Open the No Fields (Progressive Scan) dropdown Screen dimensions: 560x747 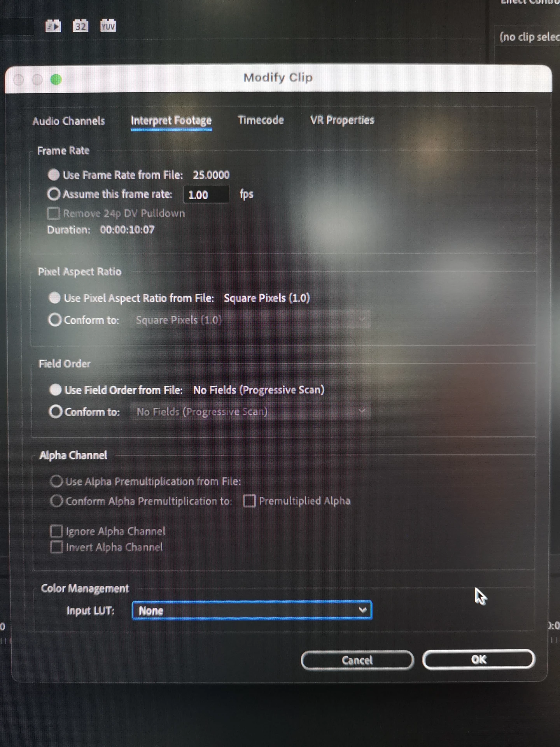coord(250,412)
